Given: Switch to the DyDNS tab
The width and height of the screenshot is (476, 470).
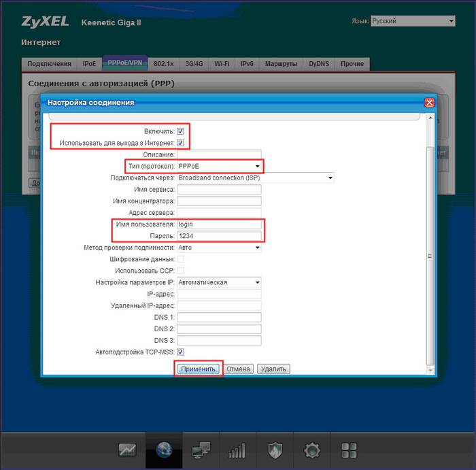Looking at the screenshot, I should (319, 64).
